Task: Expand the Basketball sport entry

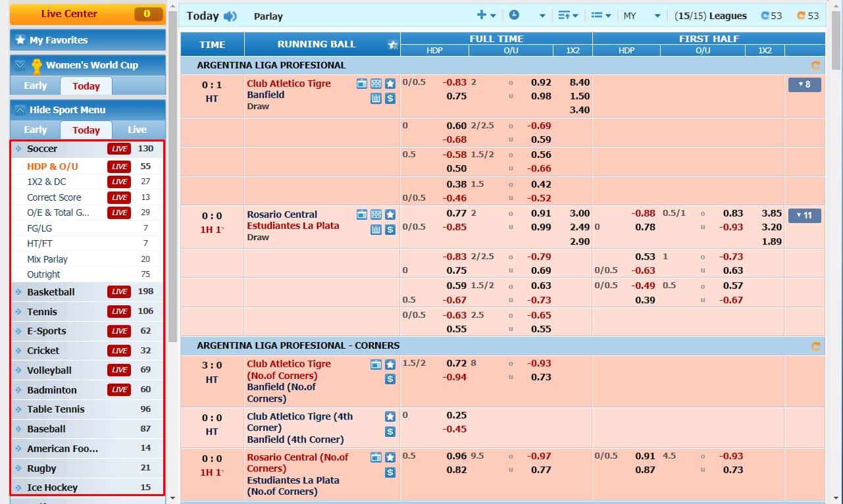Action: [x=87, y=292]
